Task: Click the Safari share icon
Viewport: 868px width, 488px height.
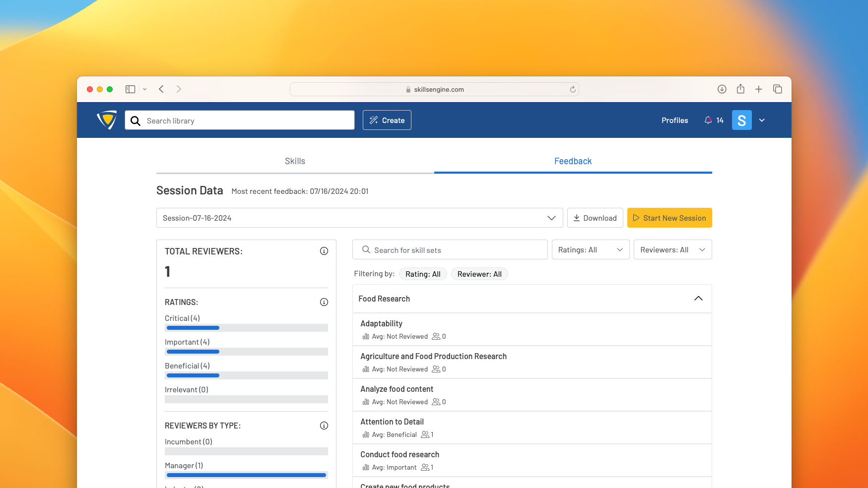Action: 740,89
